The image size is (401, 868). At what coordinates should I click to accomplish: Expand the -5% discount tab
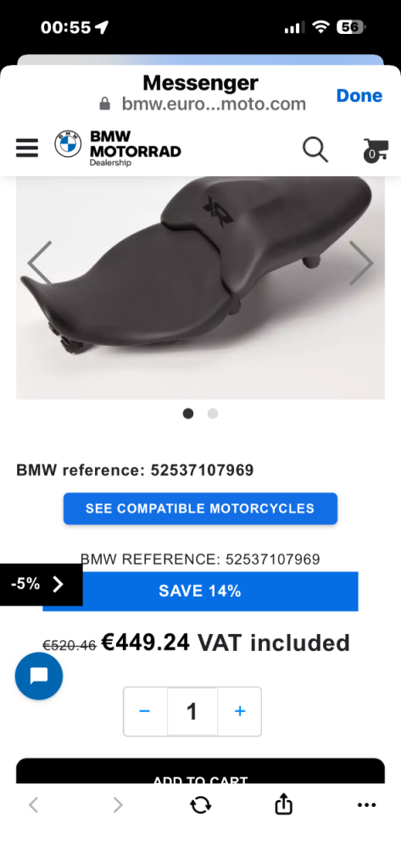tap(41, 584)
